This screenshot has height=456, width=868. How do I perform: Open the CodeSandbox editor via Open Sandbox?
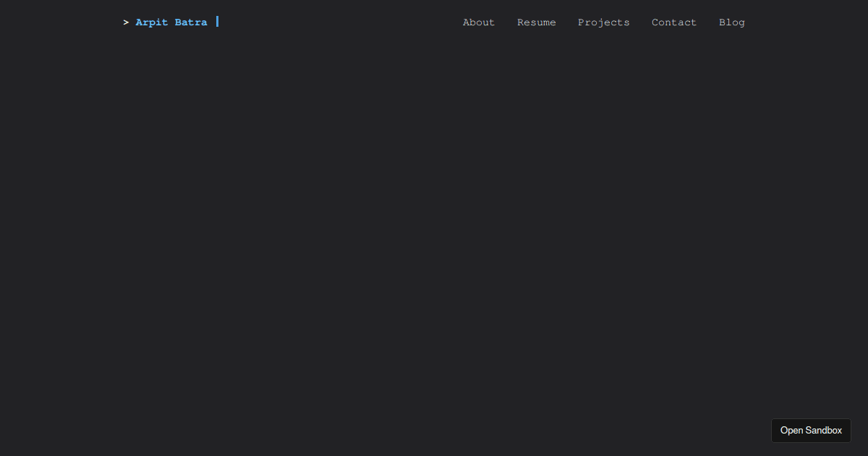[x=811, y=431]
